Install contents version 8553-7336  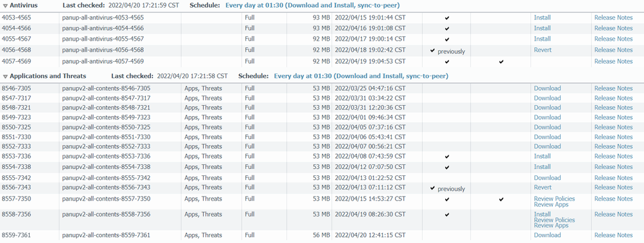coord(542,157)
